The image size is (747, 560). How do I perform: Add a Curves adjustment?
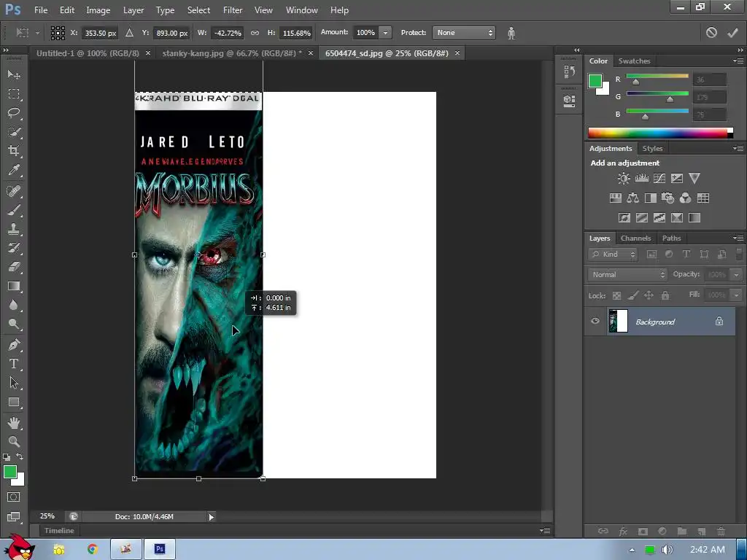659,179
